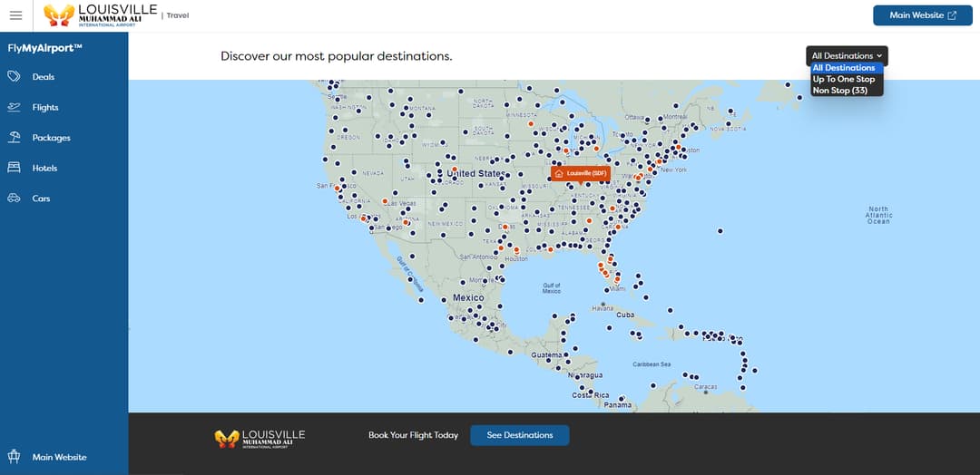
Task: Click the Book Your Flight Today text
Action: click(413, 435)
